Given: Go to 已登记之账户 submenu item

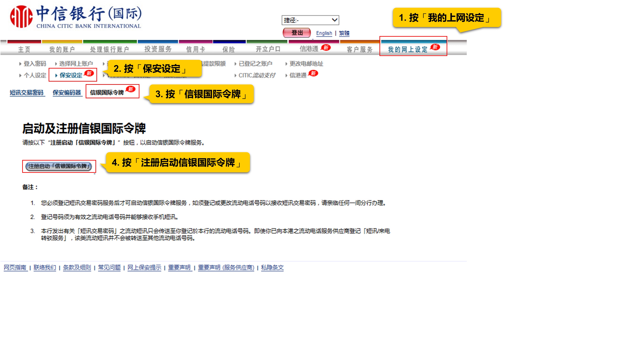Looking at the screenshot, I should coord(256,64).
